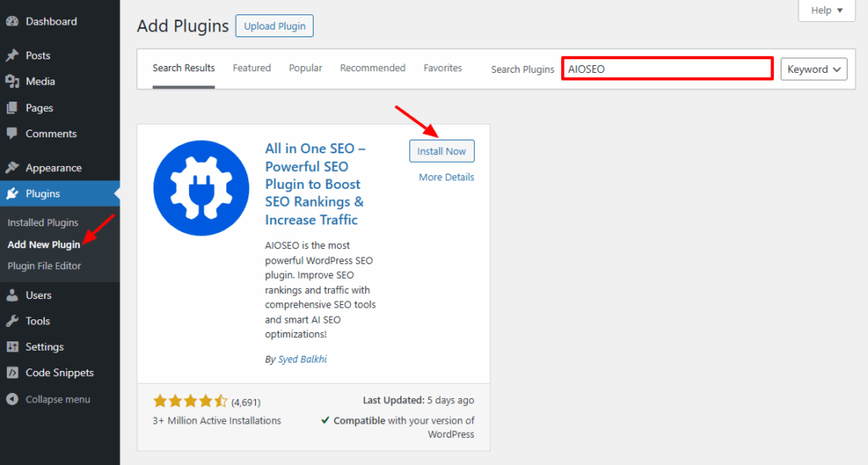Open the Keyword search type dropdown
Screen dimensions: 868x465
click(814, 69)
